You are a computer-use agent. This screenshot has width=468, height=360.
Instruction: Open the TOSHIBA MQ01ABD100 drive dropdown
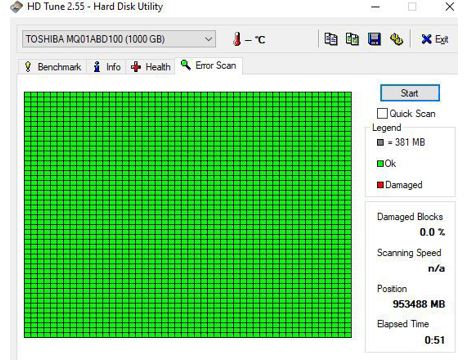pyautogui.click(x=119, y=39)
